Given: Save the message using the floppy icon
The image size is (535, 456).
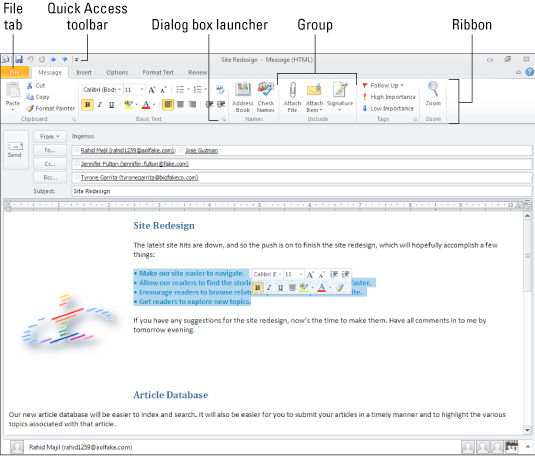Looking at the screenshot, I should tap(19, 59).
